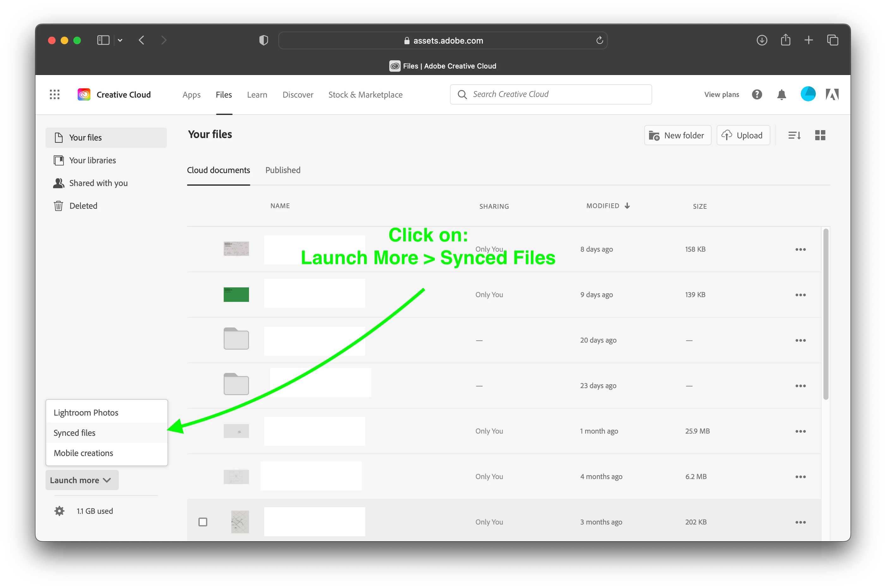886x588 pixels.
Task: Open the help question mark icon
Action: point(757,94)
